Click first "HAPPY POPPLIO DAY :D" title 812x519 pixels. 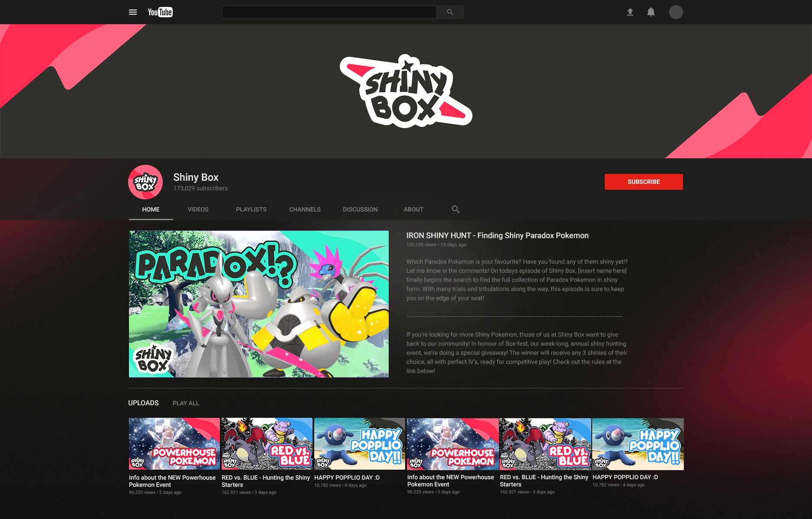click(x=347, y=478)
